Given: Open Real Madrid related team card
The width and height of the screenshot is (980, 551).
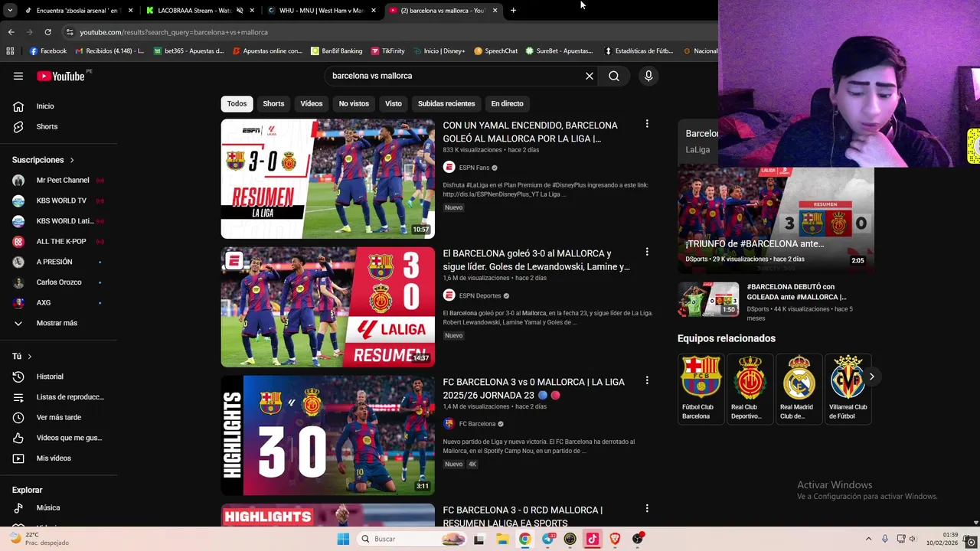Looking at the screenshot, I should tap(799, 389).
